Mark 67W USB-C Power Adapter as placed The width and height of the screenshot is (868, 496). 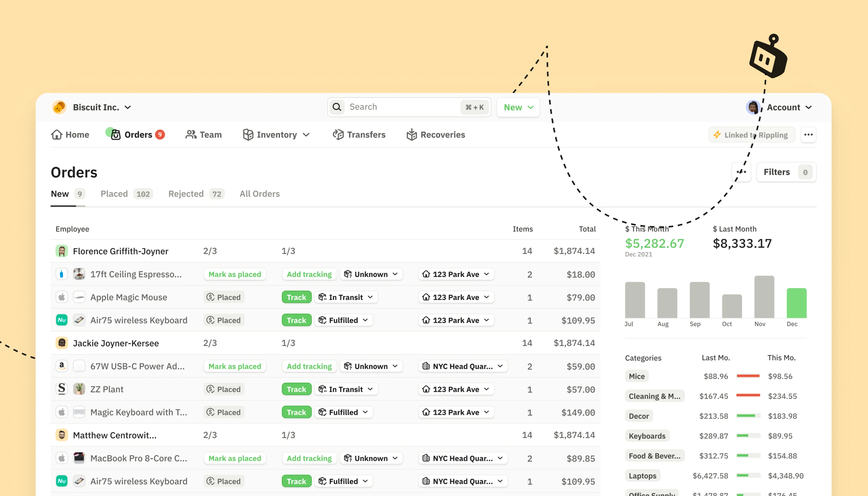[x=235, y=366]
